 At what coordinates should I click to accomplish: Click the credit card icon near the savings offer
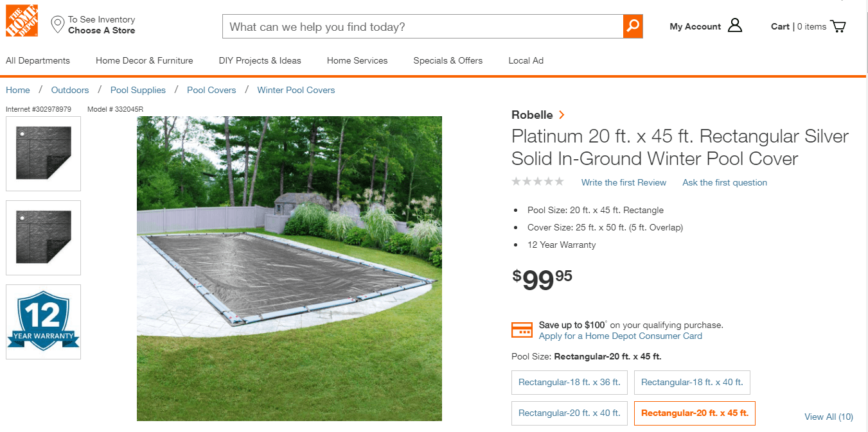click(x=522, y=329)
